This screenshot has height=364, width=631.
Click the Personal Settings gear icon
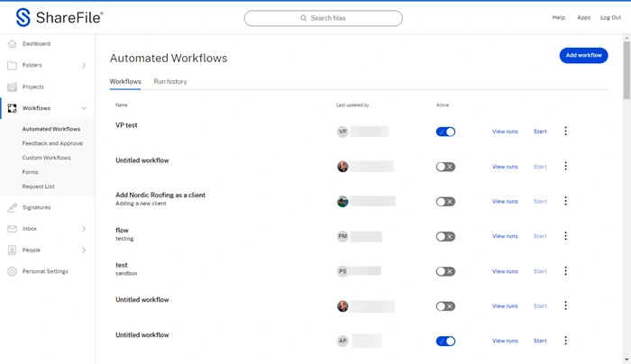(x=12, y=271)
